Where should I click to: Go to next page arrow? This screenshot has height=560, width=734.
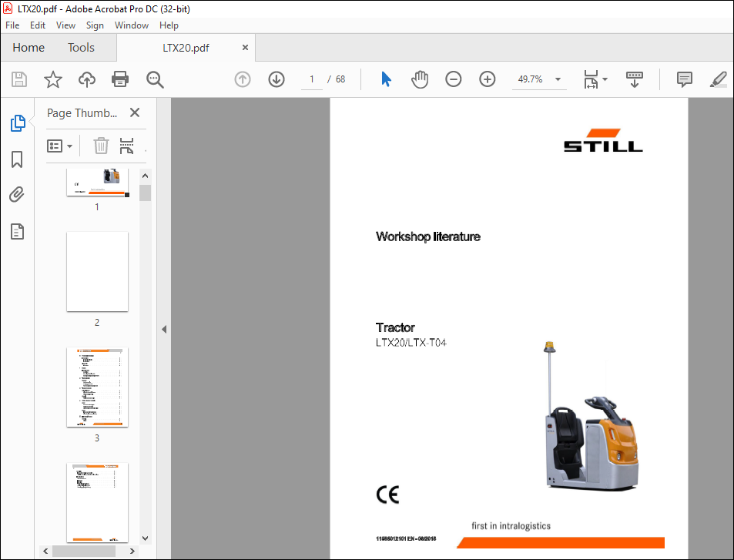click(277, 79)
